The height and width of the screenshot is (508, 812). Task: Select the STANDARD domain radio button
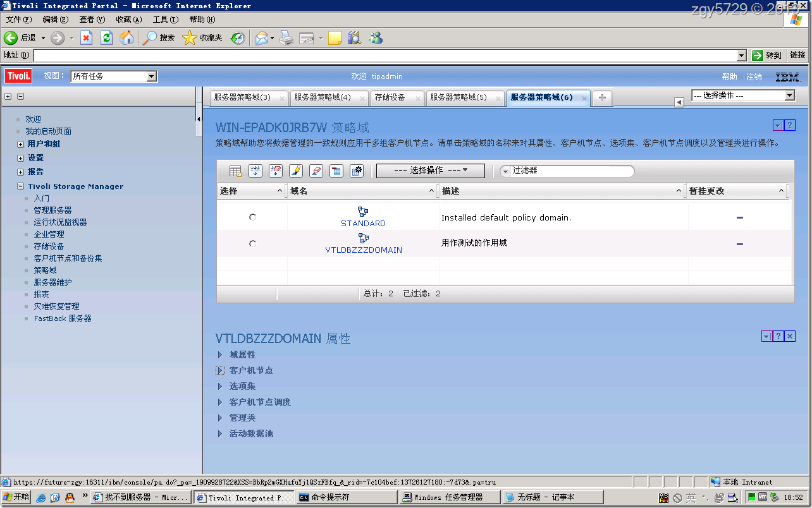[252, 217]
